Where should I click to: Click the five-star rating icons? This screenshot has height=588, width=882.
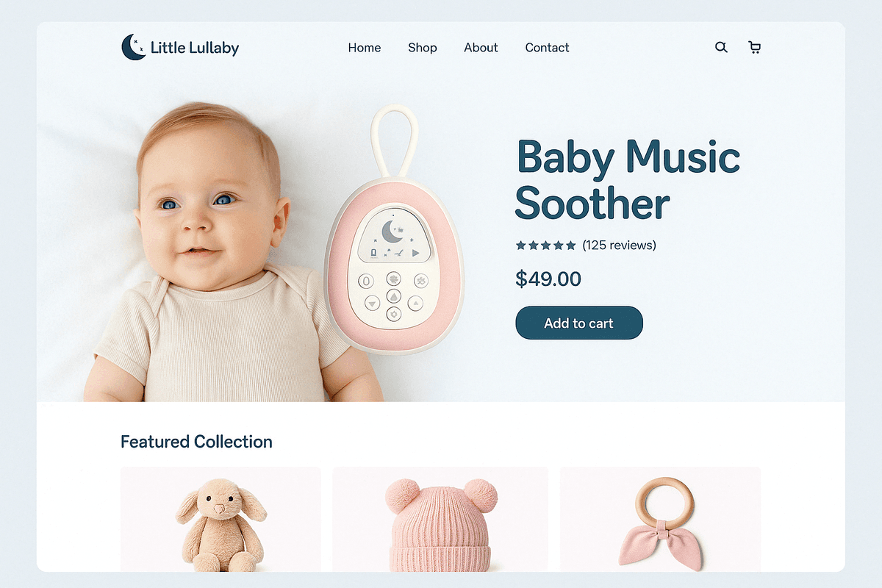(546, 245)
